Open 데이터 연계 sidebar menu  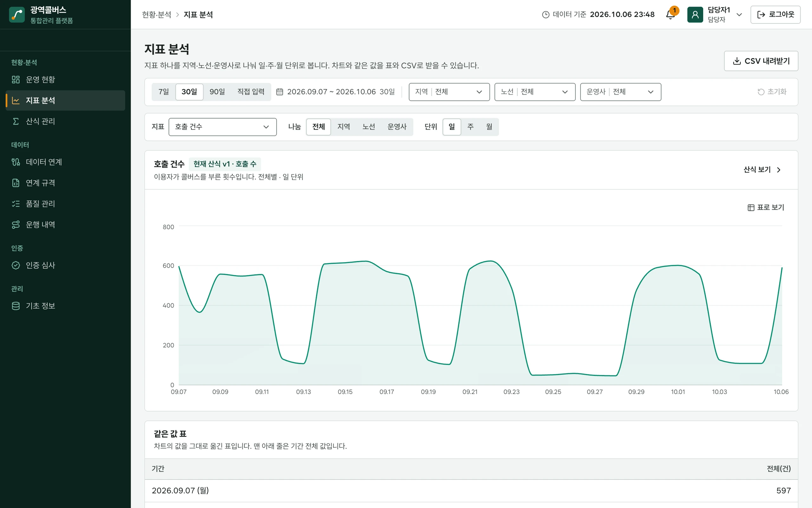click(65, 162)
